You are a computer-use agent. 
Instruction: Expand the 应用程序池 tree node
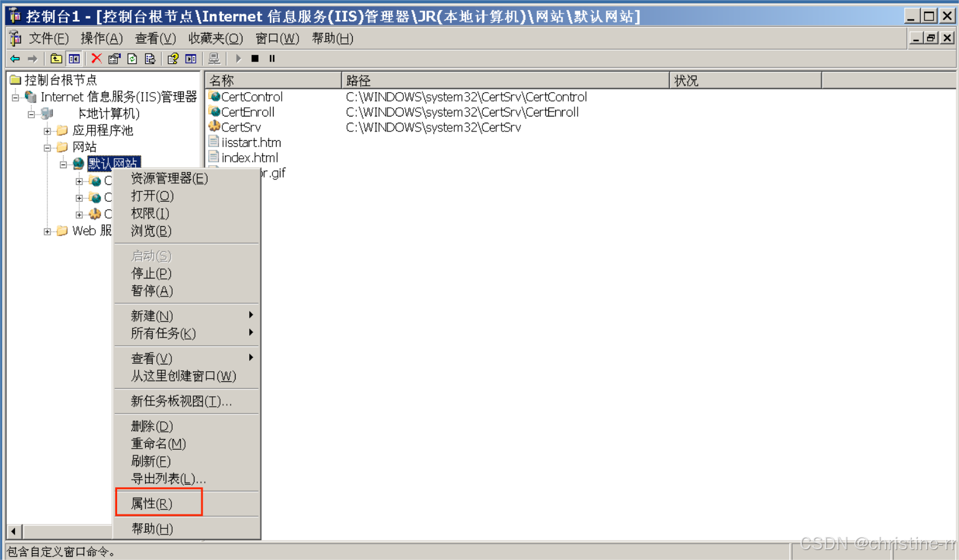click(47, 131)
